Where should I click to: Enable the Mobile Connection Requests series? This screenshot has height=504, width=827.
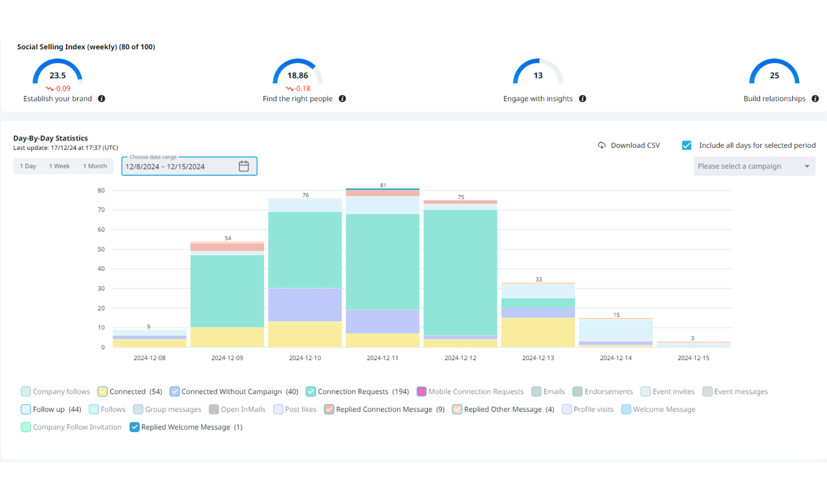421,392
